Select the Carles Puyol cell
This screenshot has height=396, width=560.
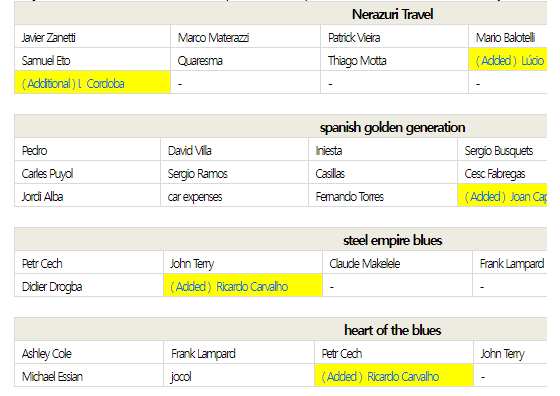click(x=88, y=174)
